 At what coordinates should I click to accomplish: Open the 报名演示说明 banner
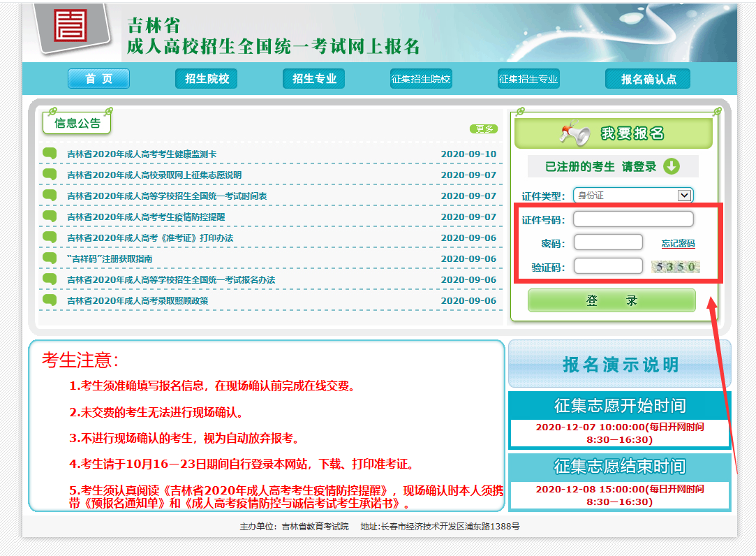click(x=619, y=364)
